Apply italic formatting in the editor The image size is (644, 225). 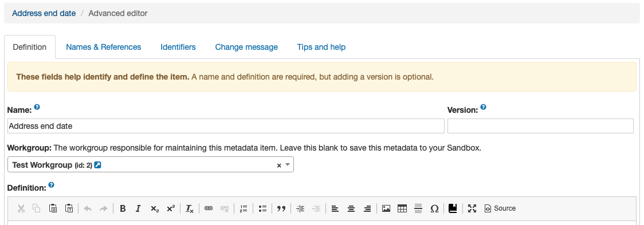coord(139,208)
